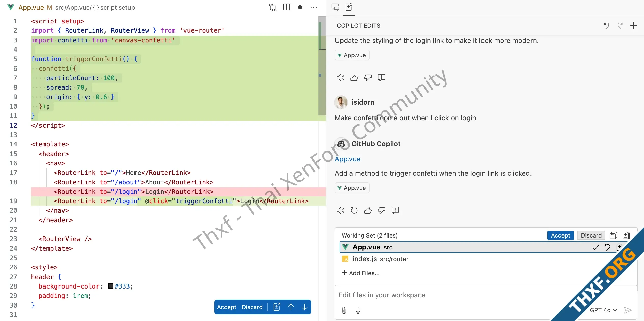
Task: Open the chat view icon in panel header
Action: (x=335, y=7)
